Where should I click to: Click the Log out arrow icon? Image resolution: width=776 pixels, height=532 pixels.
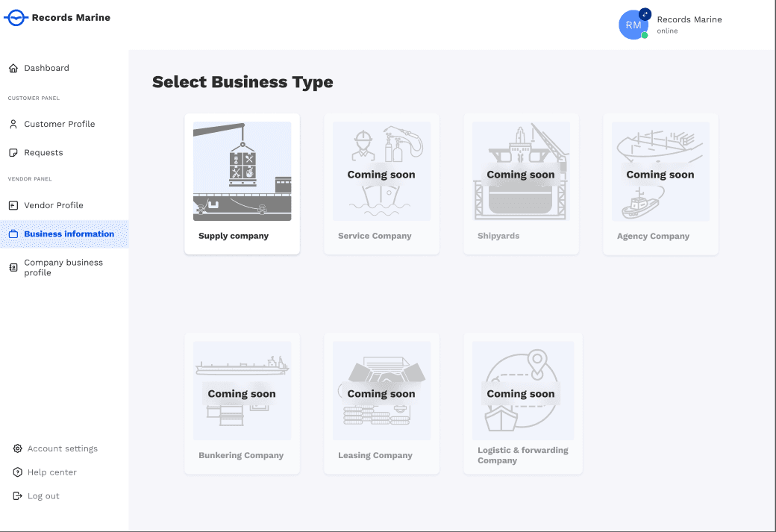pyautogui.click(x=18, y=496)
